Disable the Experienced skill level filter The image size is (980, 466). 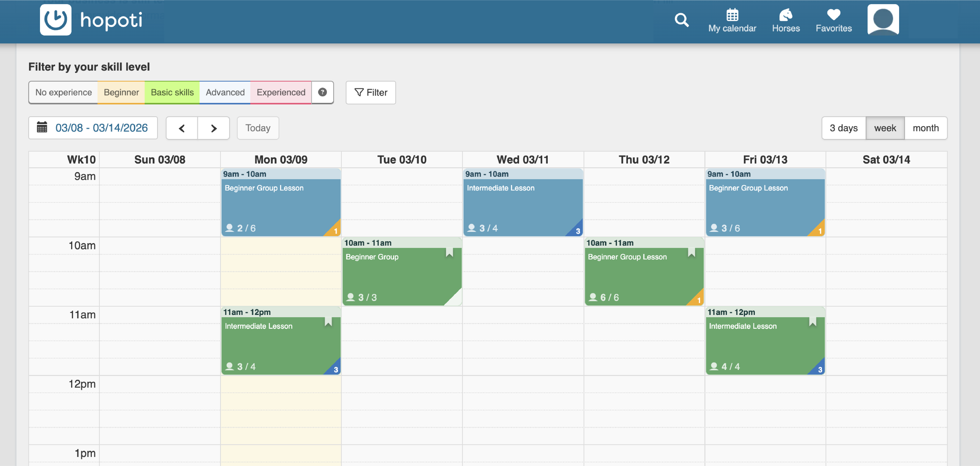pos(281,92)
